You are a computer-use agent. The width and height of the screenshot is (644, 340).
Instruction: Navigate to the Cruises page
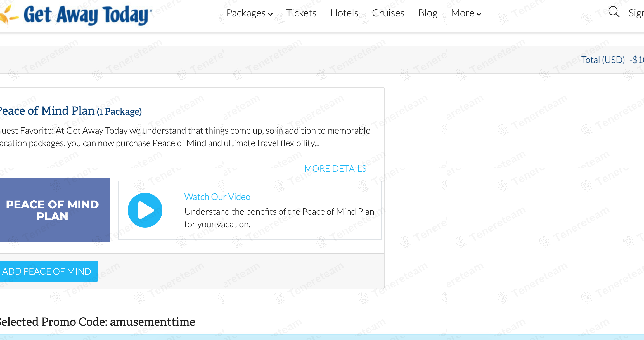tap(388, 13)
